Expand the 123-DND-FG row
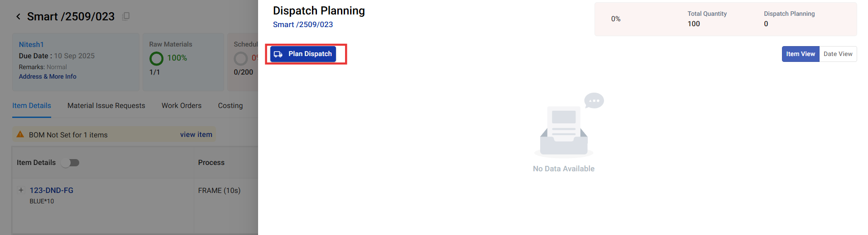This screenshot has width=868, height=235. click(x=21, y=190)
